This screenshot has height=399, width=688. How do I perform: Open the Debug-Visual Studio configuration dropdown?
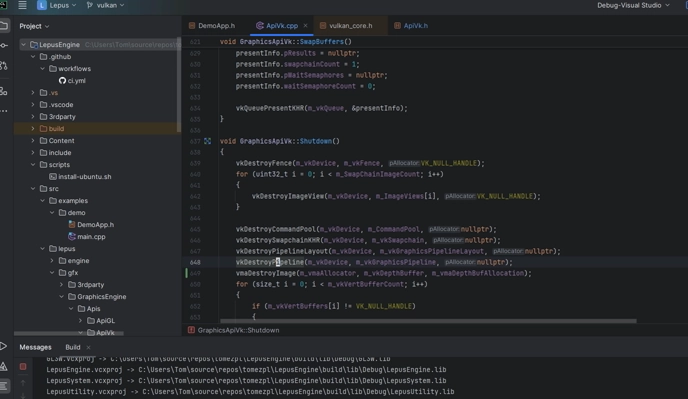coord(633,5)
